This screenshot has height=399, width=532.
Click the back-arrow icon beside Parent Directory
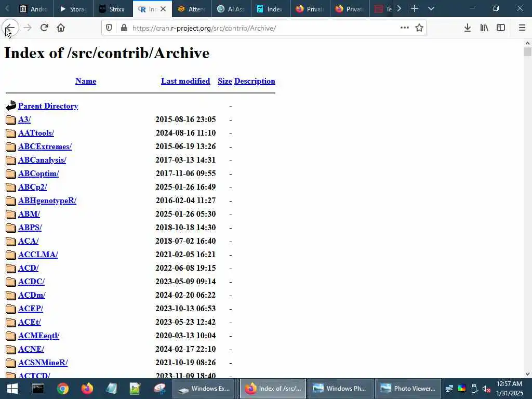click(11, 106)
